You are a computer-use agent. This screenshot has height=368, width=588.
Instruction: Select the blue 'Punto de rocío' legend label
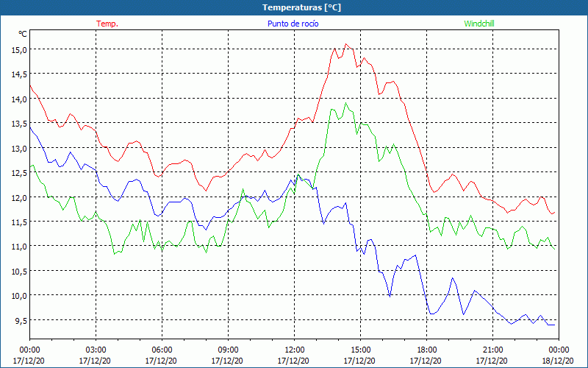(x=293, y=24)
